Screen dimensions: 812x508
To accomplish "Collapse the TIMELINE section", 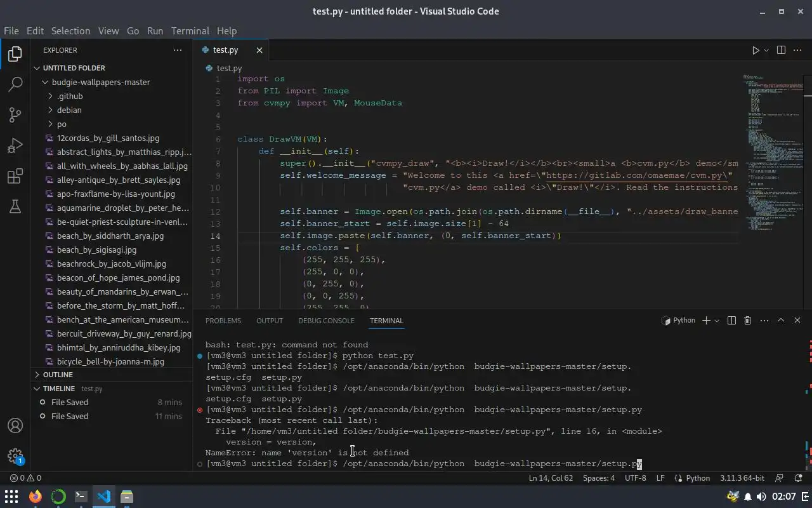I will [112, 389].
